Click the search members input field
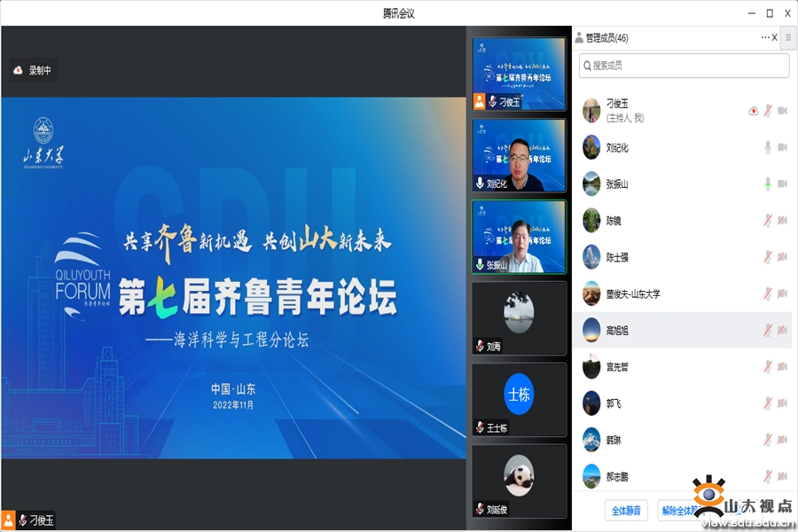Screen dimensions: 798x532 684,66
